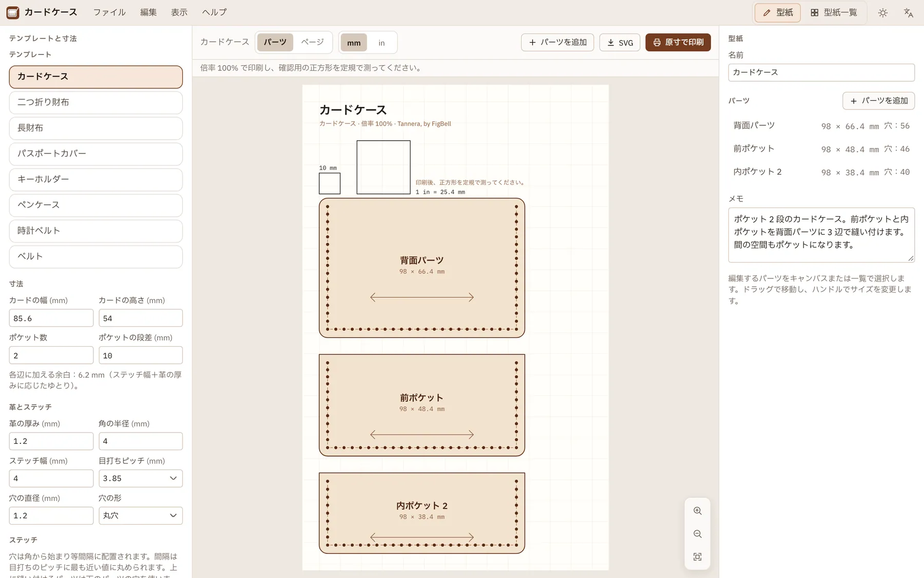Screen dimensions: 924x578
Task: Select 背面パーツ row in parts list
Action: 821,126
